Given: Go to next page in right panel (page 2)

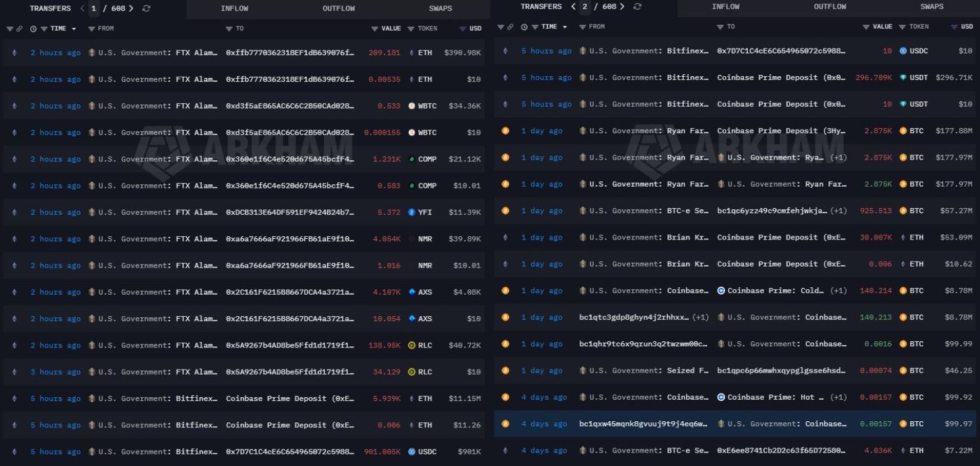Looking at the screenshot, I should [622, 7].
